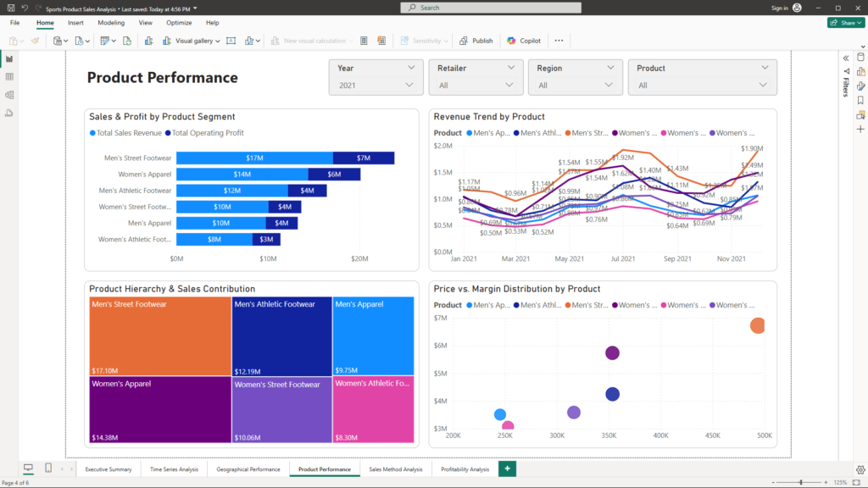Go to Executive Summary page tab
The height and width of the screenshot is (488, 868).
[108, 469]
